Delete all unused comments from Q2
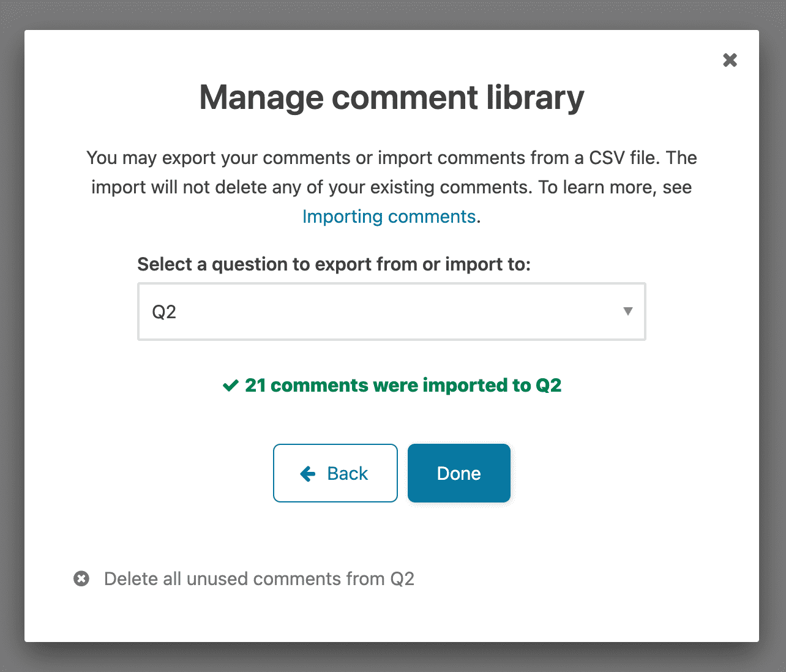The image size is (786, 672). click(x=259, y=579)
